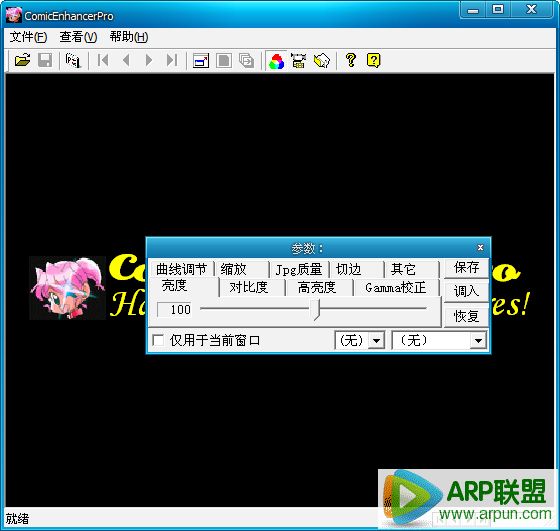Click the single page view icon

click(x=224, y=60)
